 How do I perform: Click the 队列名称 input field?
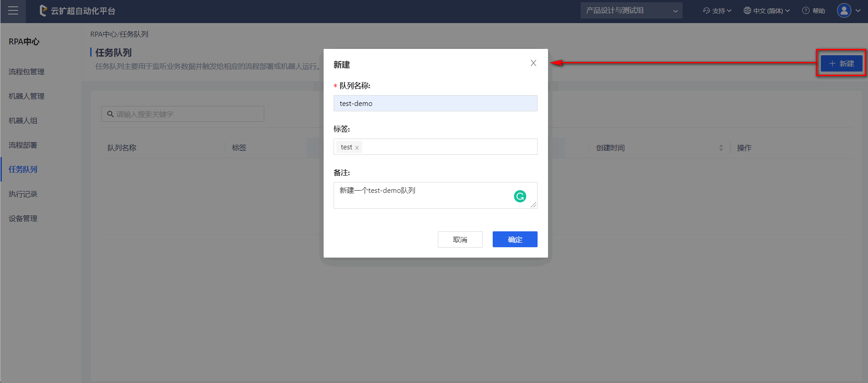pyautogui.click(x=436, y=103)
